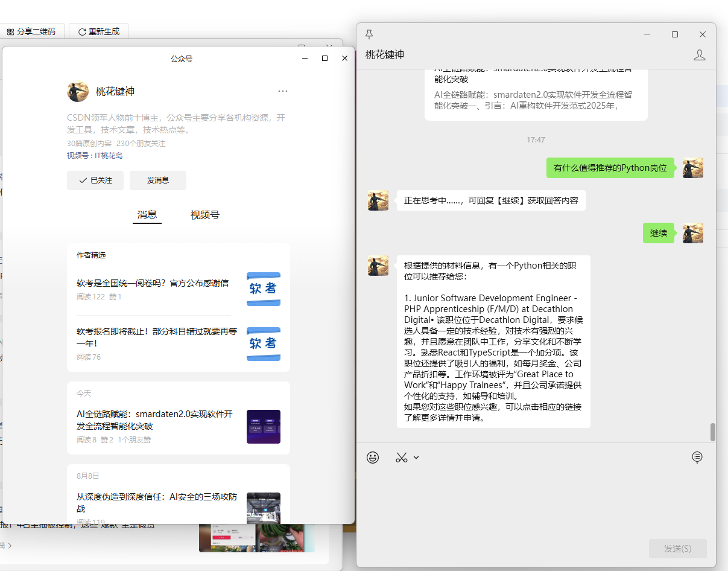Click the 分享二维码 button in background window
728x571 pixels.
(31, 31)
